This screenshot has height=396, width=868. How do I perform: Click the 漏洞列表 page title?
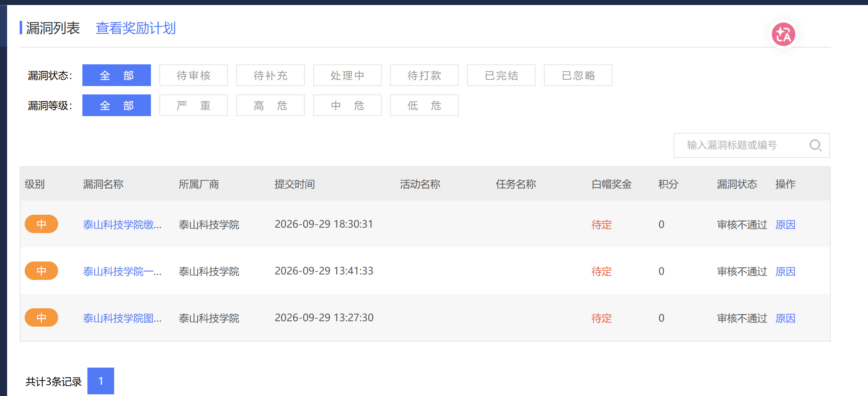[53, 28]
